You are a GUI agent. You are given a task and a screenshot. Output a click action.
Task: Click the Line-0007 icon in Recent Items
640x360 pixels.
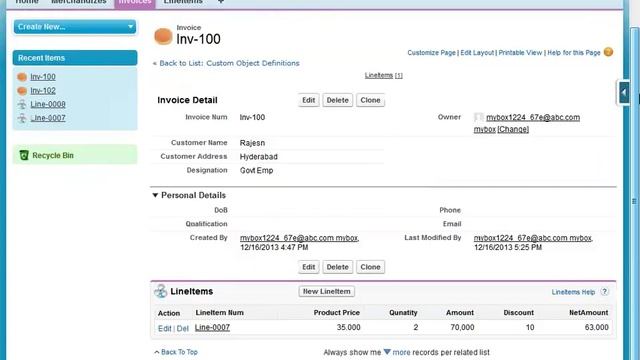22,118
